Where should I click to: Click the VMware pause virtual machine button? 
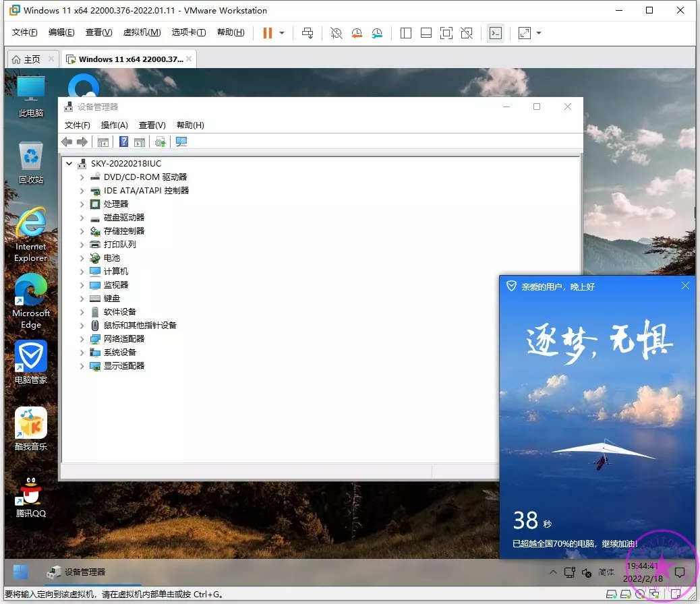pyautogui.click(x=268, y=33)
